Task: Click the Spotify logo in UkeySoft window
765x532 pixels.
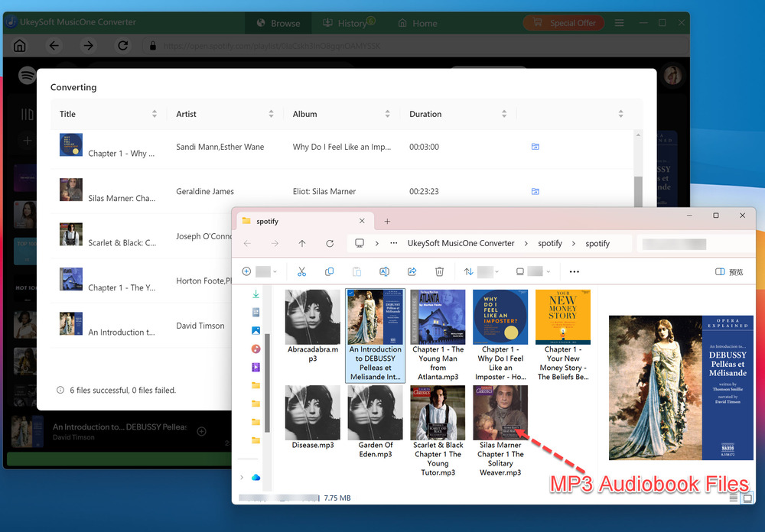Action: click(x=27, y=76)
